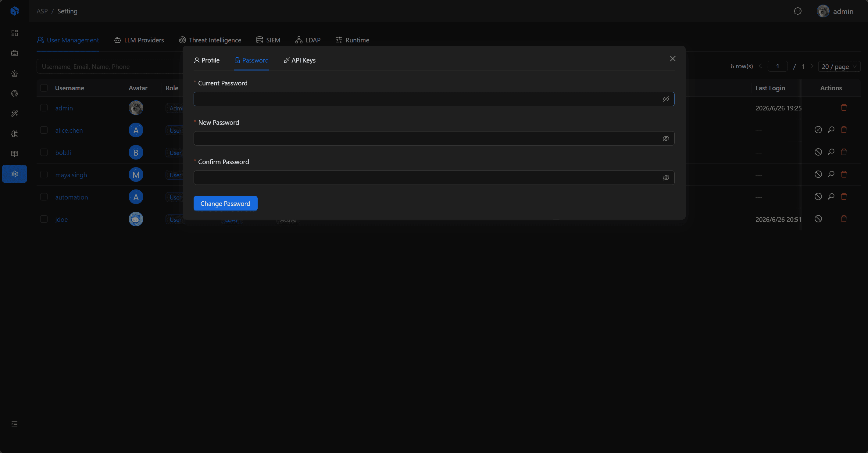868x453 pixels.
Task: Delete alice.chen with the trash icon
Action: point(844,130)
